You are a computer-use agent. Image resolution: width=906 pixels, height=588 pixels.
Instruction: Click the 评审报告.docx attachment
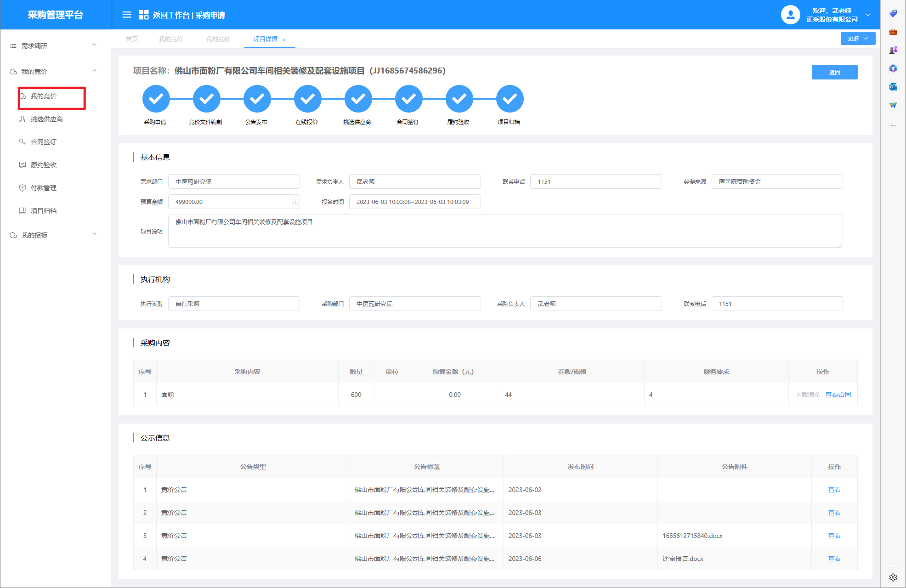point(683,559)
